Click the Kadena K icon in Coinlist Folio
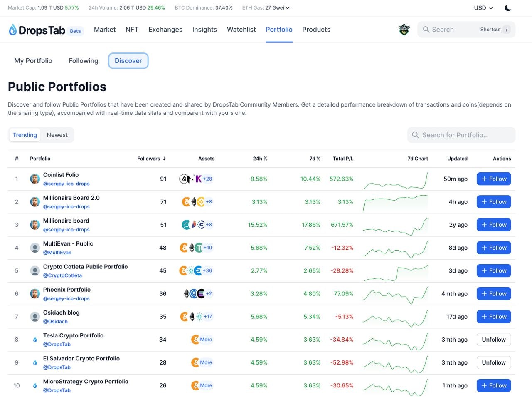Image resolution: width=532 pixels, height=397 pixels. tap(198, 179)
